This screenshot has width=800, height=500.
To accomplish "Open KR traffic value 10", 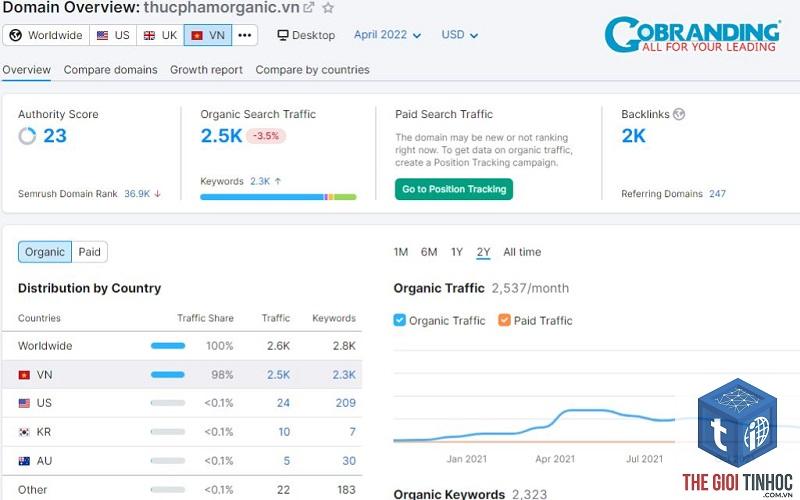I will pyautogui.click(x=284, y=432).
